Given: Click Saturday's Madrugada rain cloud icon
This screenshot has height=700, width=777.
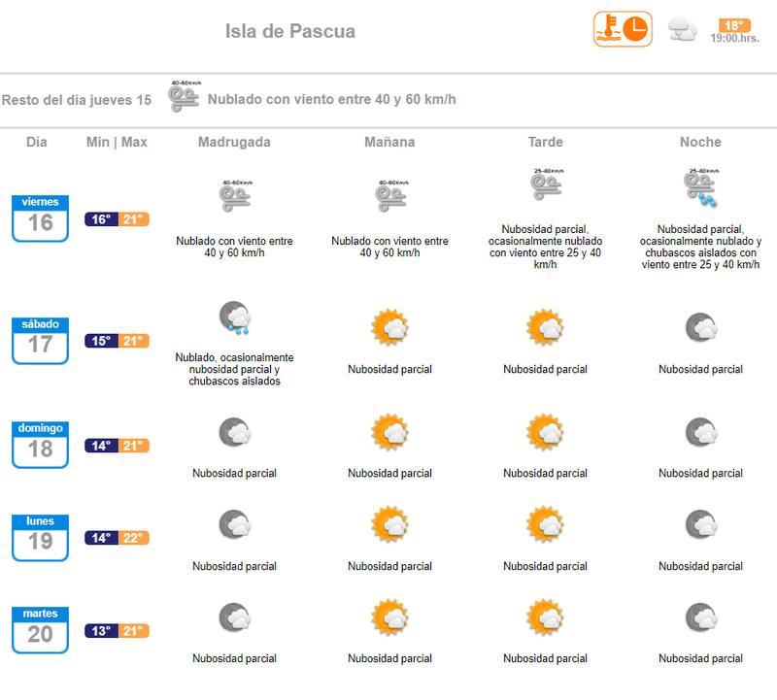Looking at the screenshot, I should pyautogui.click(x=235, y=319).
